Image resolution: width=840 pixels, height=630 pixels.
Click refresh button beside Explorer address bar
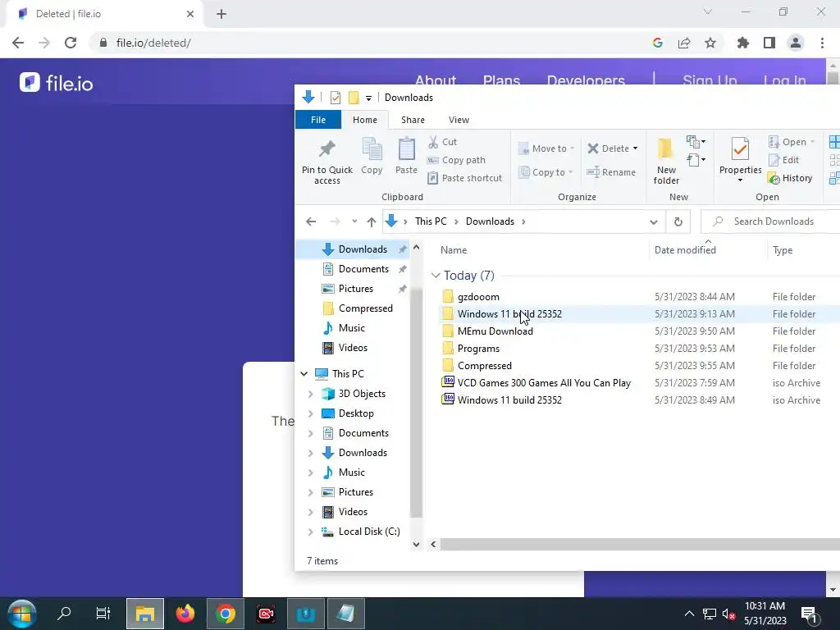pyautogui.click(x=678, y=221)
